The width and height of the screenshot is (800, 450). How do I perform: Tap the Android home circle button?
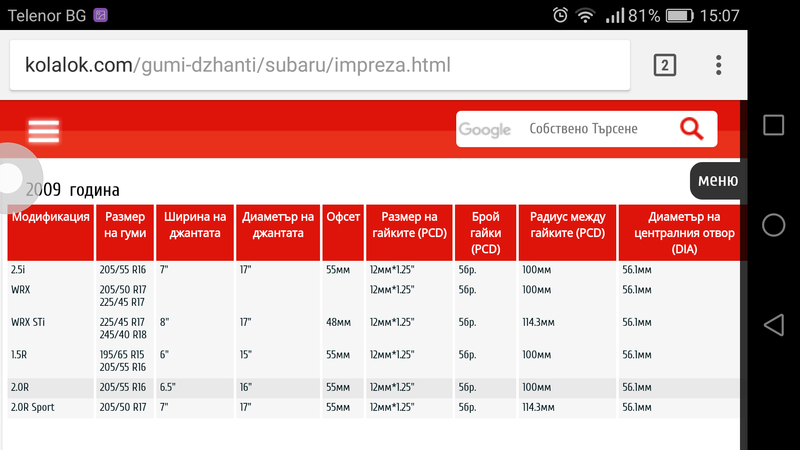pos(773,225)
